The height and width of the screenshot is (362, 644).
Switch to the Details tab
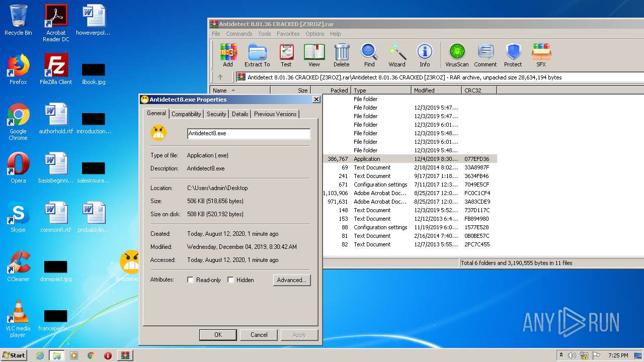(x=240, y=114)
